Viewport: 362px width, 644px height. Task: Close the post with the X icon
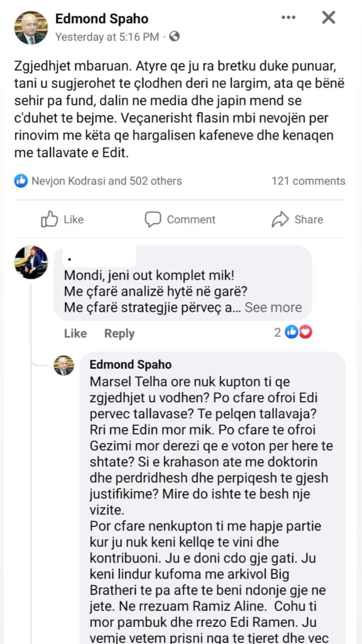coord(328,17)
